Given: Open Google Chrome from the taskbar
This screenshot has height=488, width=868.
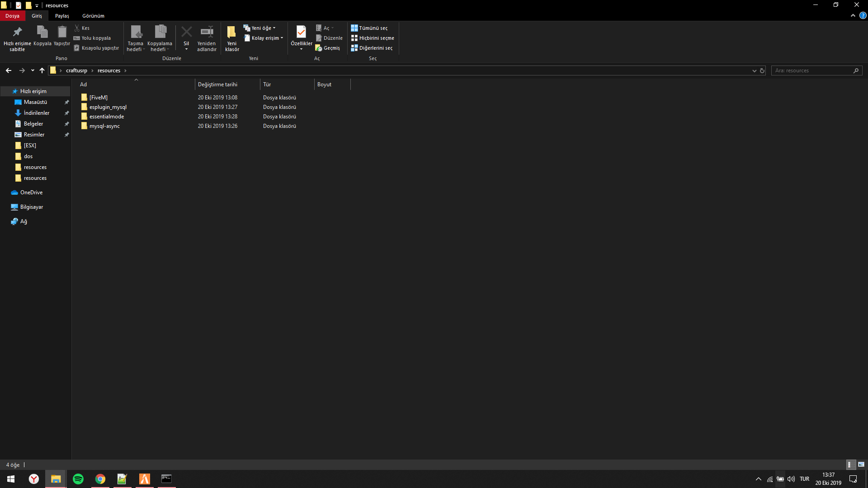Looking at the screenshot, I should click(100, 479).
